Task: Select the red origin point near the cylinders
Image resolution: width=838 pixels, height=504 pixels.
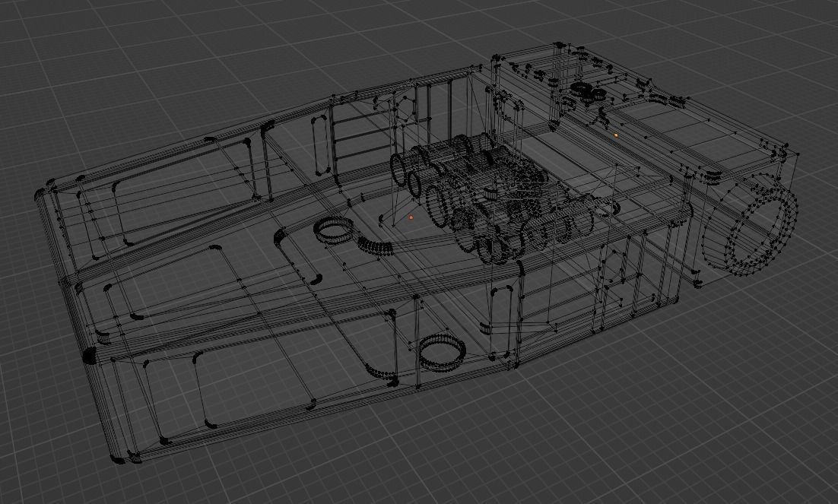Action: point(411,217)
